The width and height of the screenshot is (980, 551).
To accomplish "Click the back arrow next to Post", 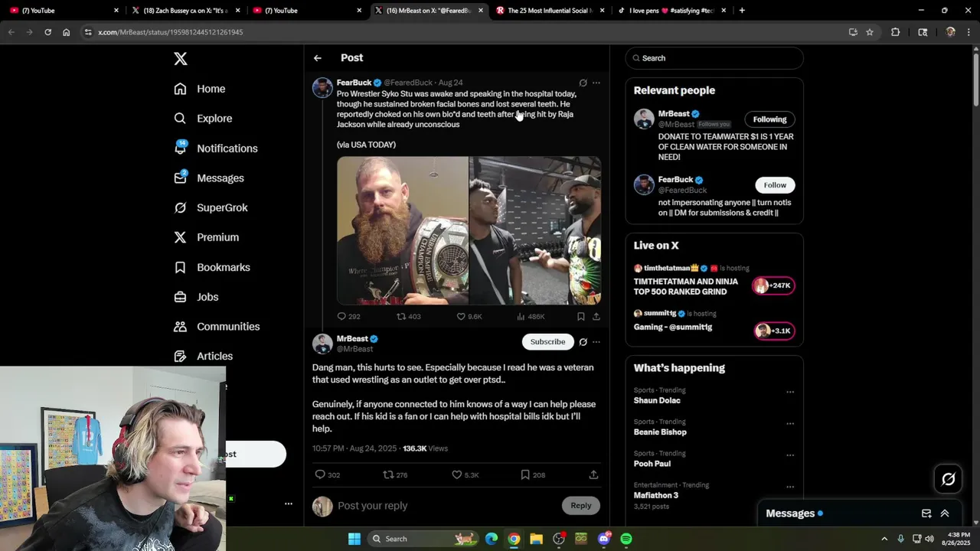I will 318,58.
